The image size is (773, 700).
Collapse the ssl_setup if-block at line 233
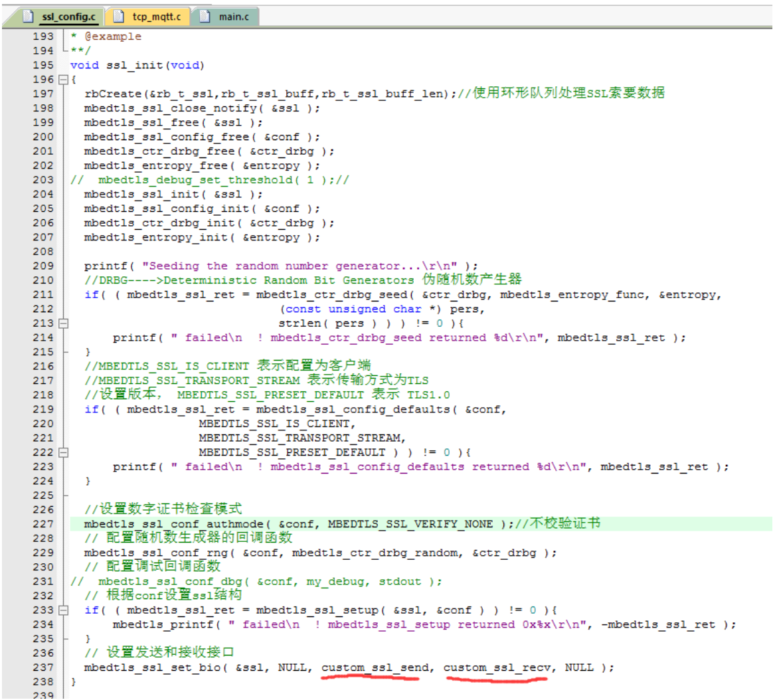point(64,610)
